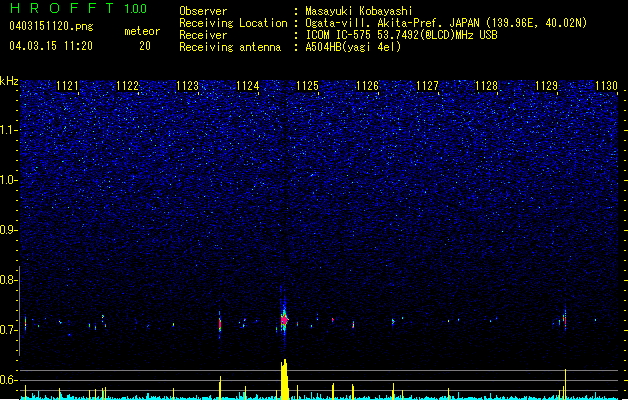Click the 0.7 frequency axis label
The image size is (629, 400).
(8, 330)
